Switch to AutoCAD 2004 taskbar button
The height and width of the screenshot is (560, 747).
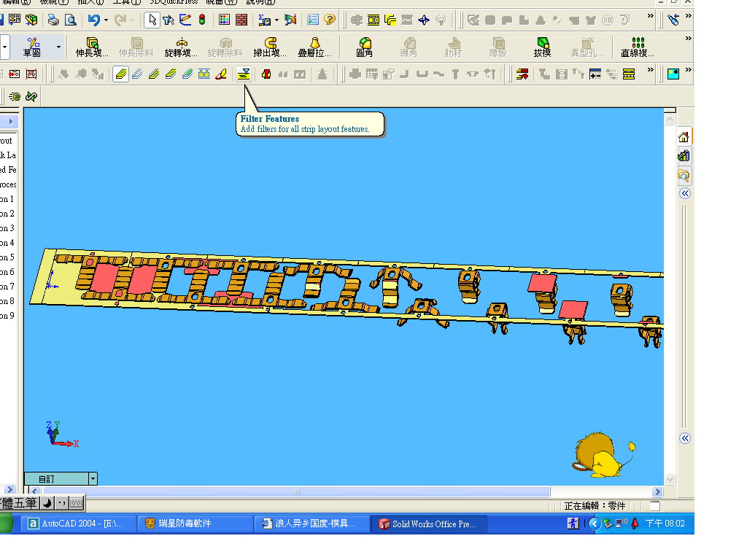tap(79, 524)
